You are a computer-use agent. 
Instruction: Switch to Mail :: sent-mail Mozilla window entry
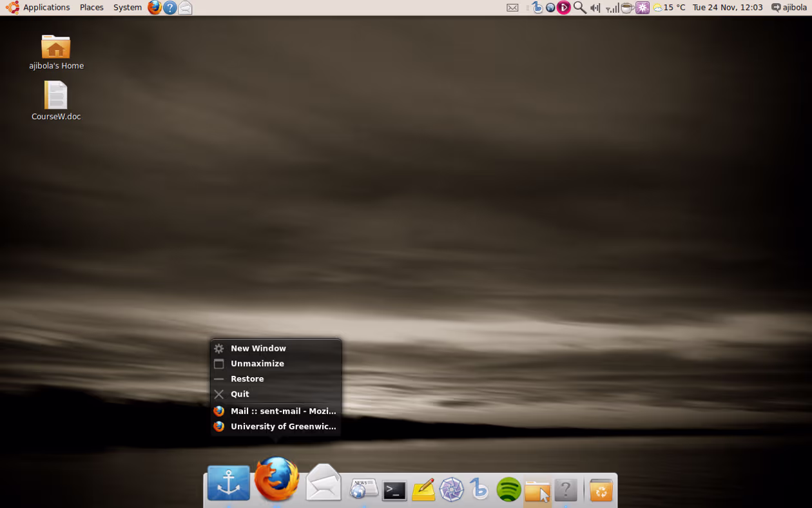[x=276, y=411]
